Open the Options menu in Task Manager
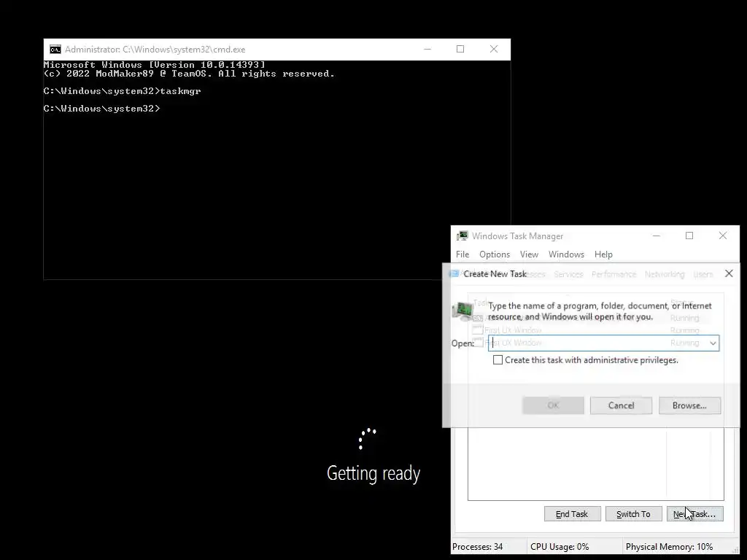The image size is (747, 560). coord(495,254)
